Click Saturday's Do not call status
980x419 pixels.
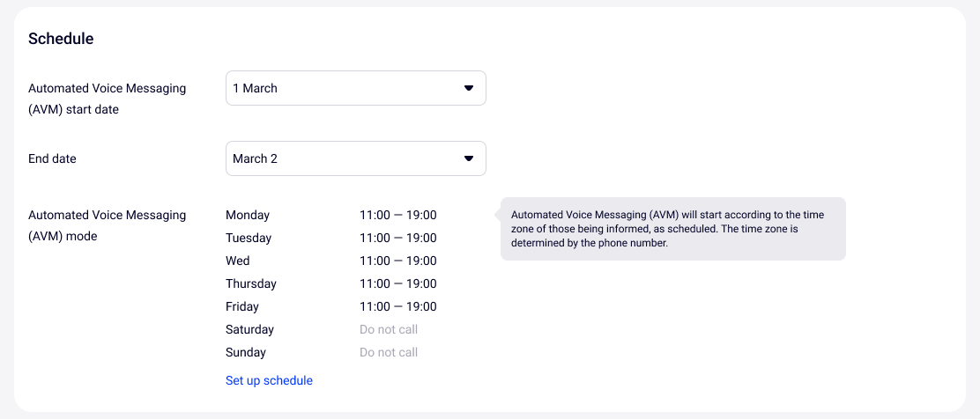tap(389, 329)
